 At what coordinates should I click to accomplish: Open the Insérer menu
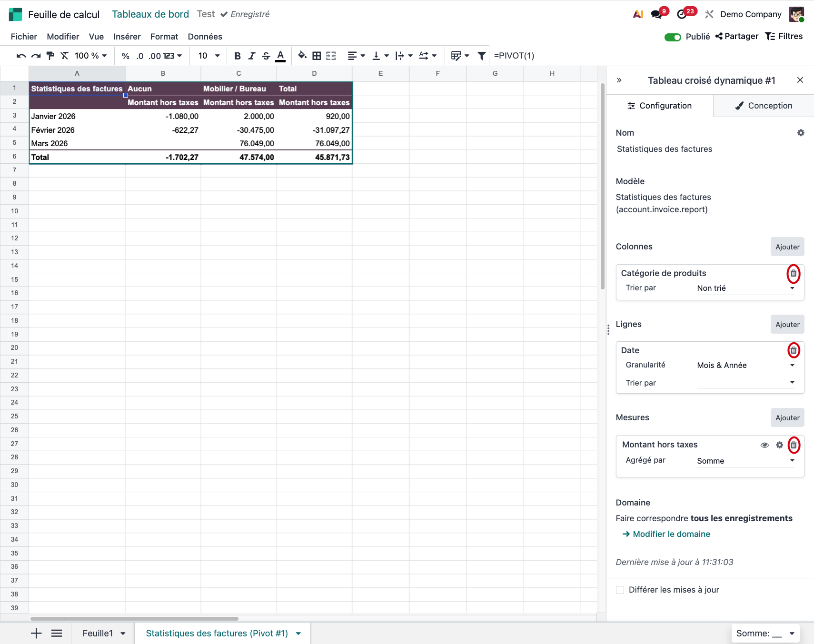point(127,37)
